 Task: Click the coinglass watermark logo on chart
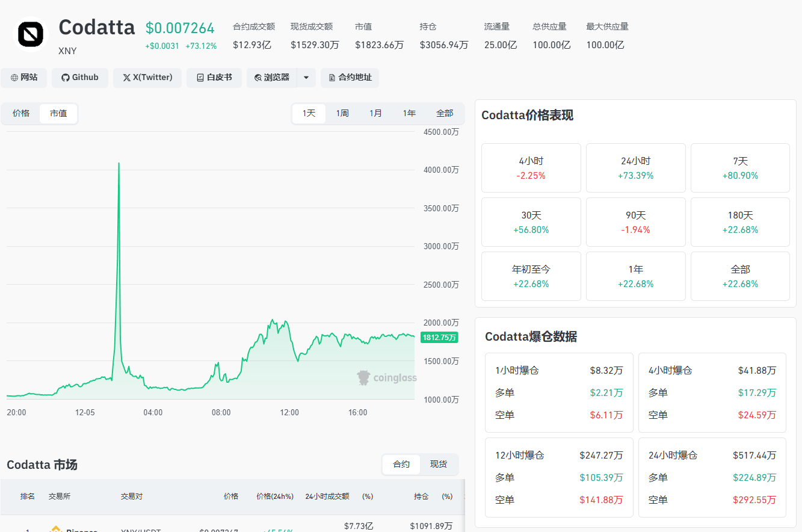(x=386, y=378)
